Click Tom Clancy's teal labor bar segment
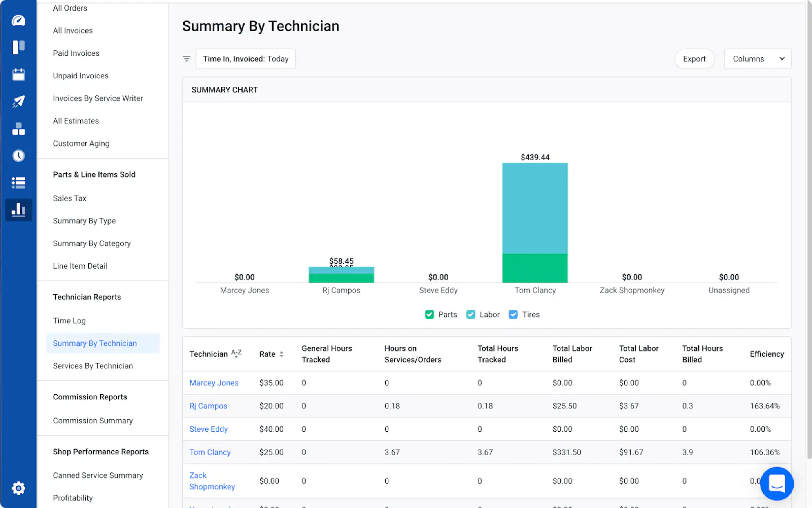This screenshot has width=812, height=508. click(535, 208)
